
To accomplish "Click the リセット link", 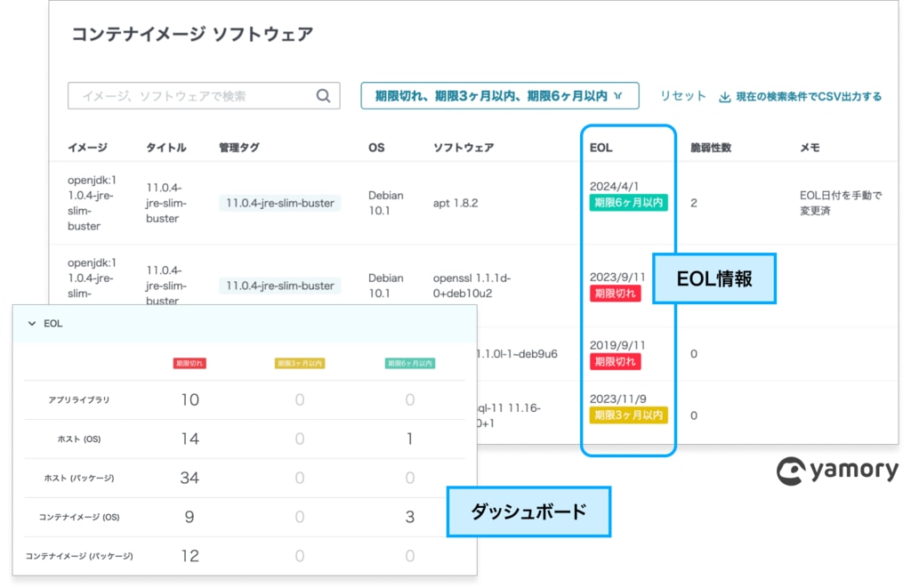I will coord(682,96).
